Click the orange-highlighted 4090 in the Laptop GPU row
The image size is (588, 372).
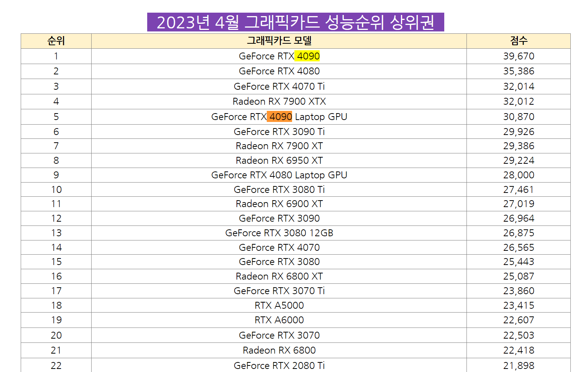(x=280, y=117)
